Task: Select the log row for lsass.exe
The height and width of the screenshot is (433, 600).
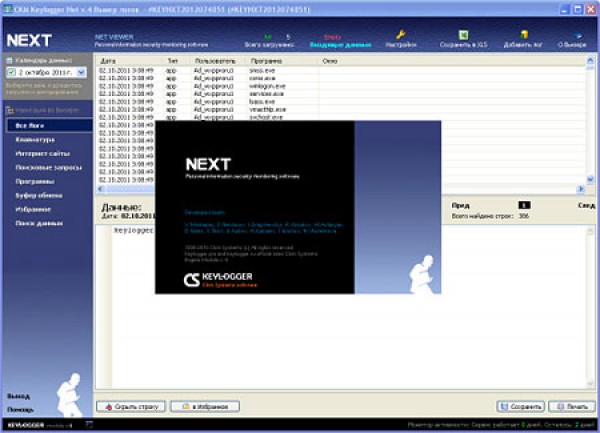Action: (341, 102)
